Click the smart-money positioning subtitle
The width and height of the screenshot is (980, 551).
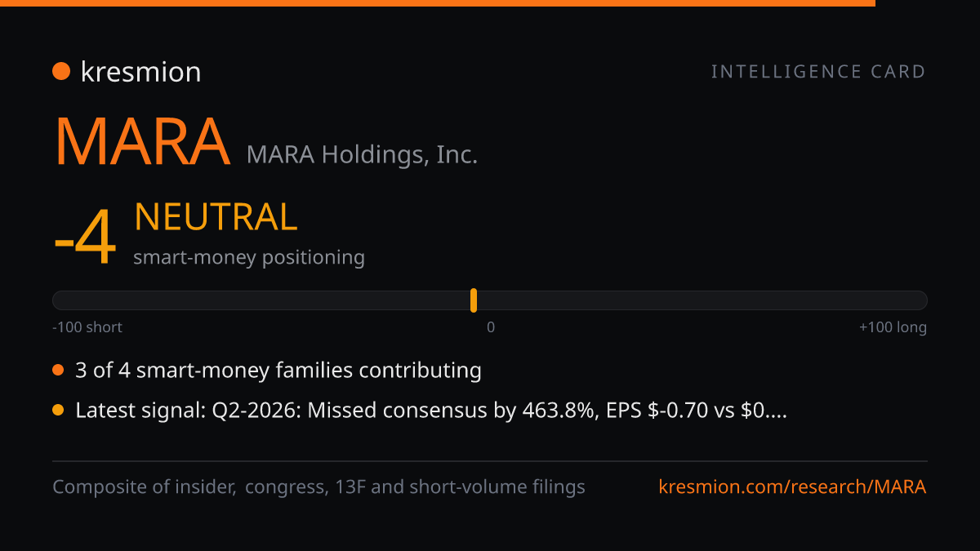[x=249, y=257]
